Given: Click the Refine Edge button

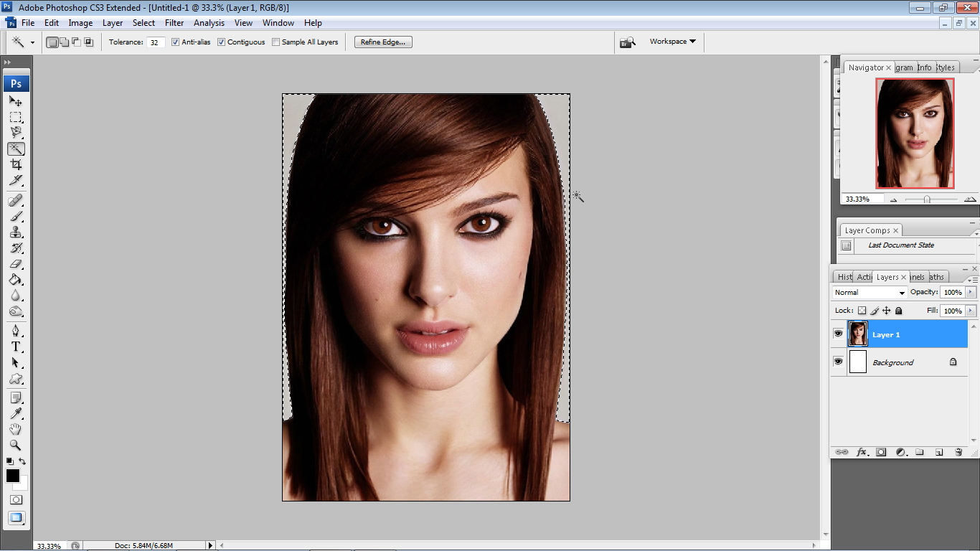Looking at the screenshot, I should point(383,42).
